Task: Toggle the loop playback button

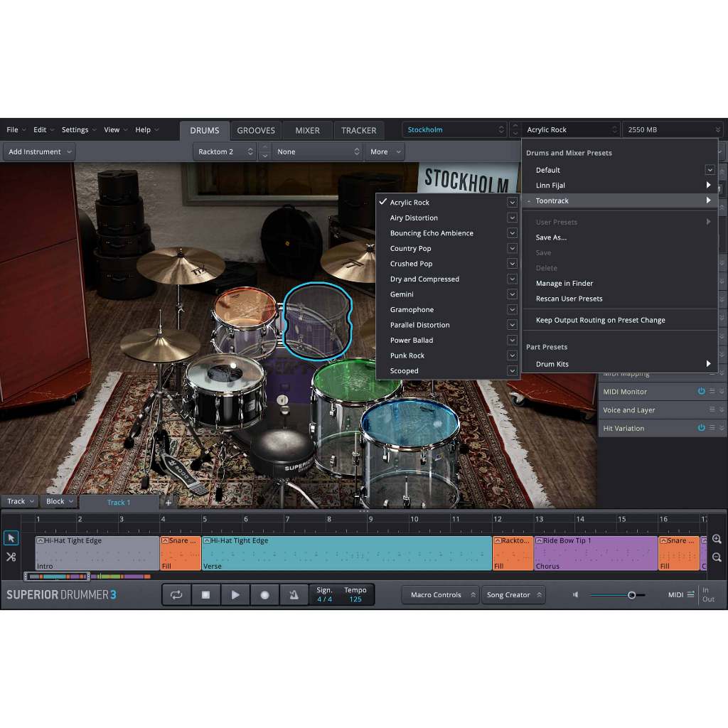Action: (176, 595)
